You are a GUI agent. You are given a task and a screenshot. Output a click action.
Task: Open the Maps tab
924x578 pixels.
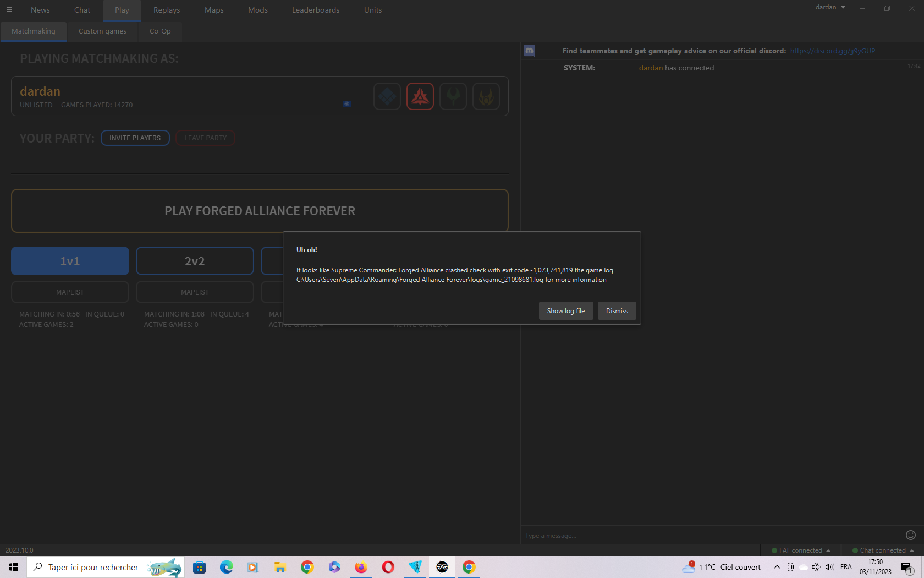214,10
